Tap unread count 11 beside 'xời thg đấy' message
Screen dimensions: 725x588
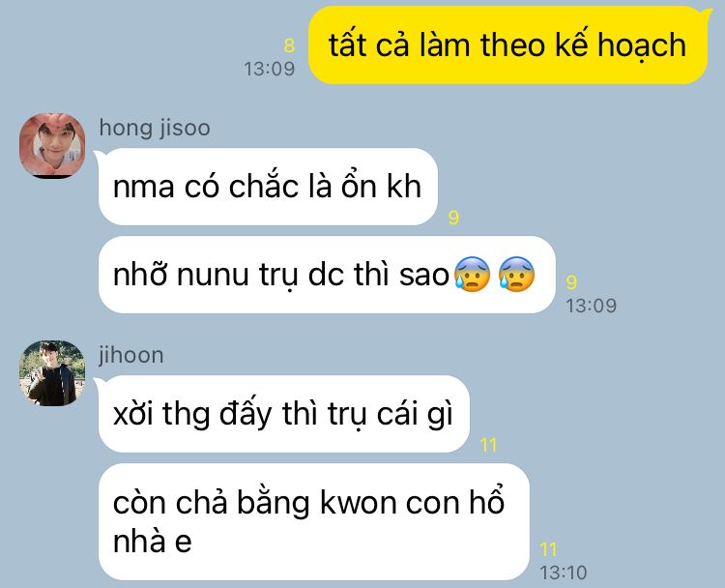(x=488, y=445)
